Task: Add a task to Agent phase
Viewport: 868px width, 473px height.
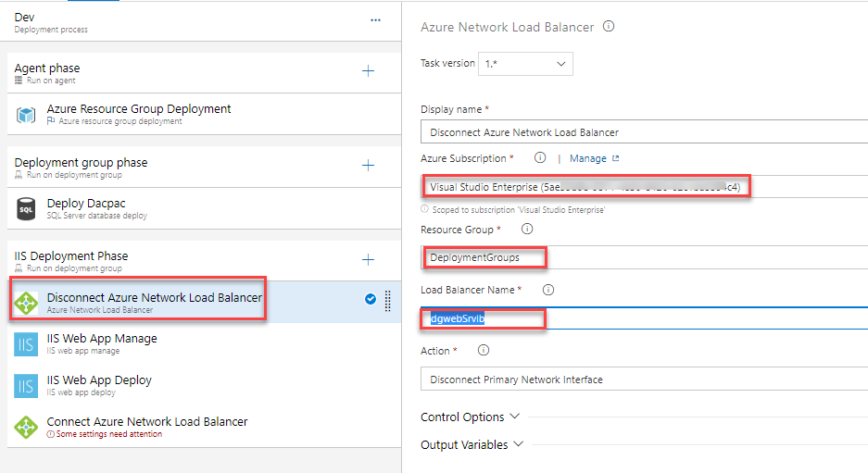Action: coord(368,71)
